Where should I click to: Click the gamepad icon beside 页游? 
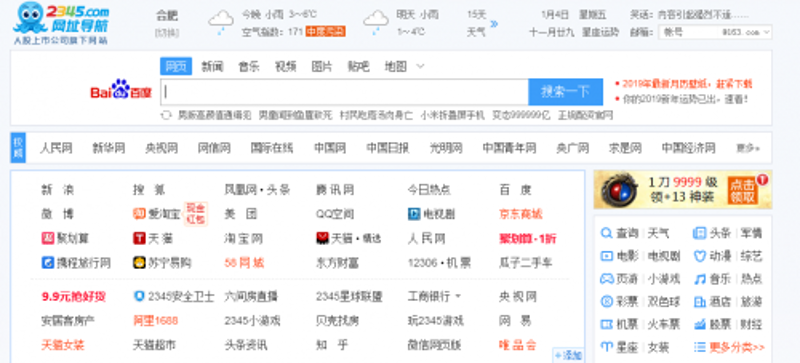pyautogui.click(x=606, y=279)
